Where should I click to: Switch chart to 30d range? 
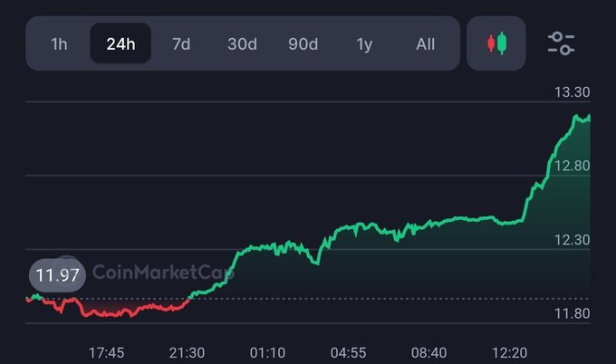pos(243,43)
